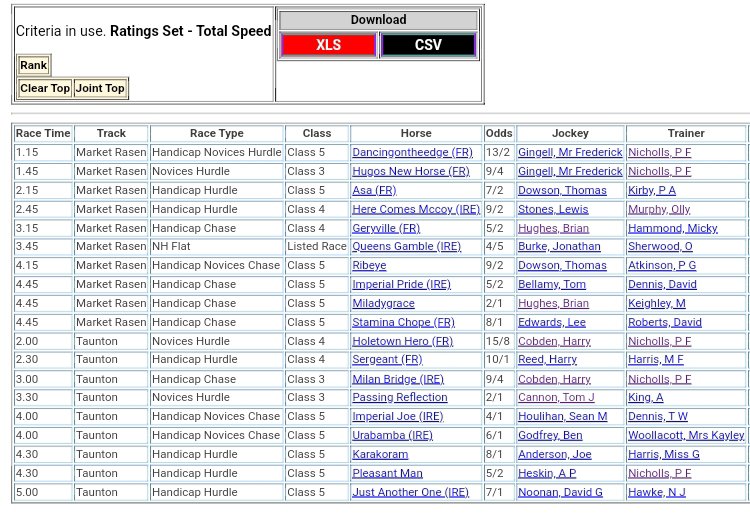Click the Clear Top button

coord(45,88)
